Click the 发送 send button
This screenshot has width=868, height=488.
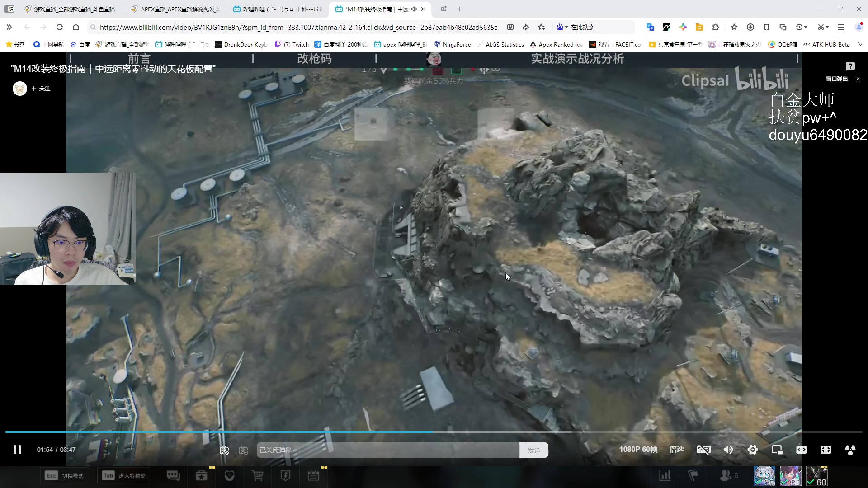(534, 450)
